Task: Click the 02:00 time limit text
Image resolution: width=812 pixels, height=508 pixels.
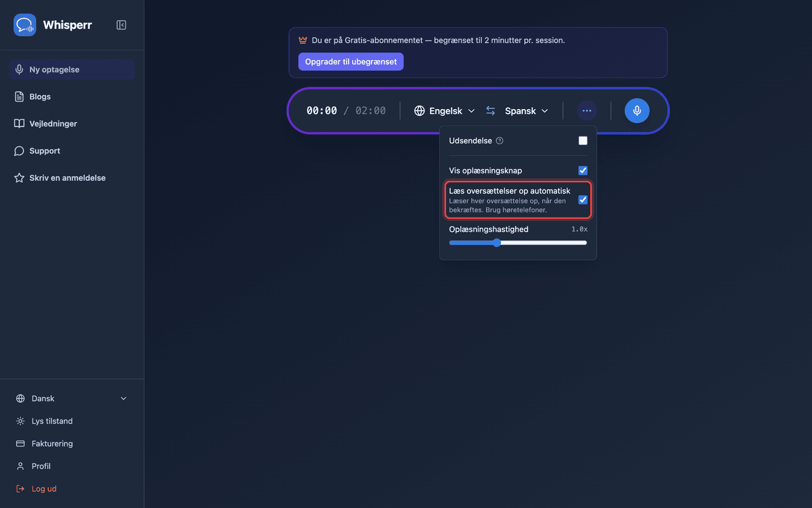Action: (x=370, y=111)
